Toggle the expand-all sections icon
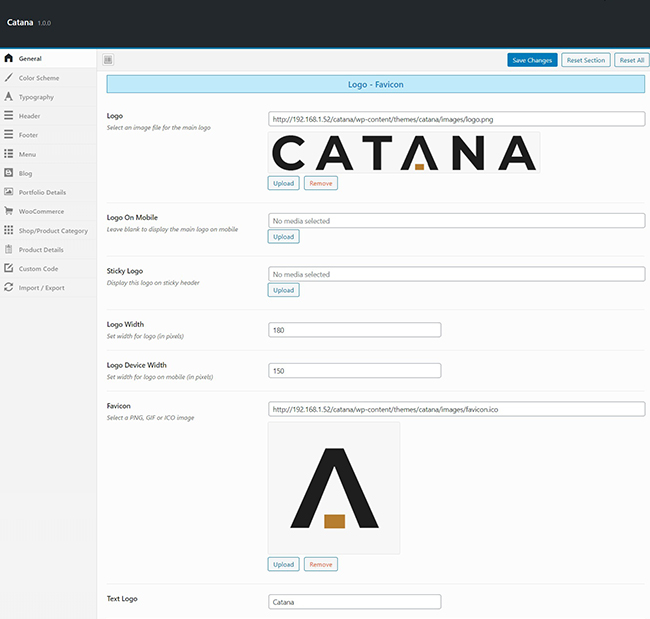Viewport: 650px width, 619px height. (x=108, y=60)
